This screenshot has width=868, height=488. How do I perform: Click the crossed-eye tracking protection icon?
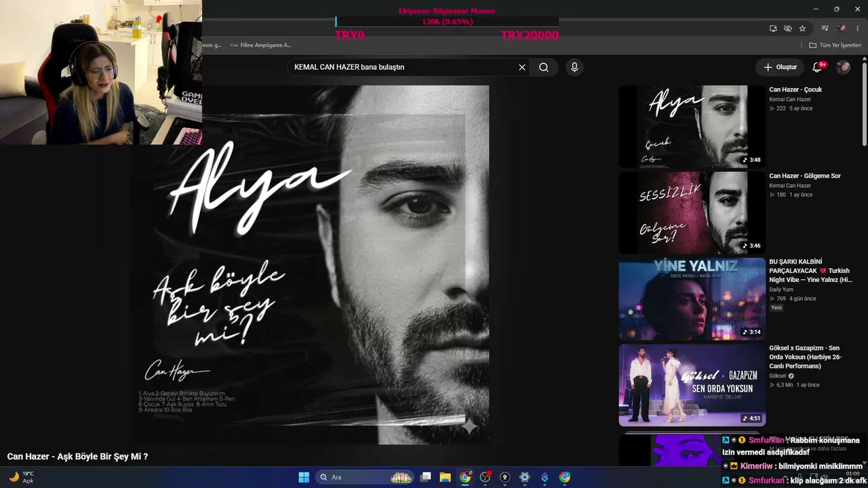coord(788,28)
